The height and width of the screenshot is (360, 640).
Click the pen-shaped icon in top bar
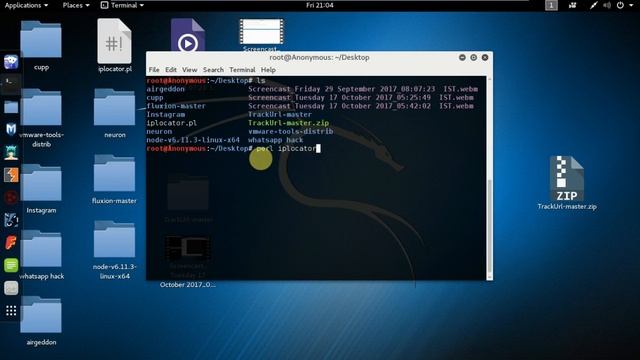click(x=593, y=5)
